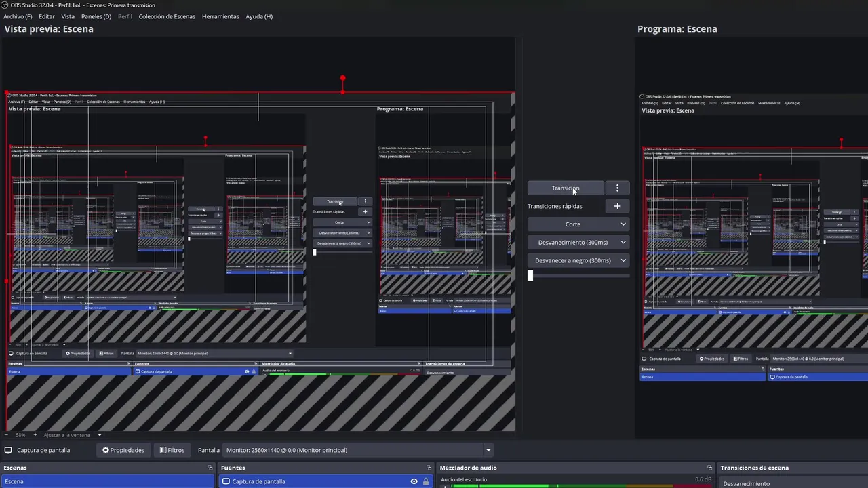This screenshot has height=488, width=868.
Task: Open the Editar menu
Action: pos(47,16)
